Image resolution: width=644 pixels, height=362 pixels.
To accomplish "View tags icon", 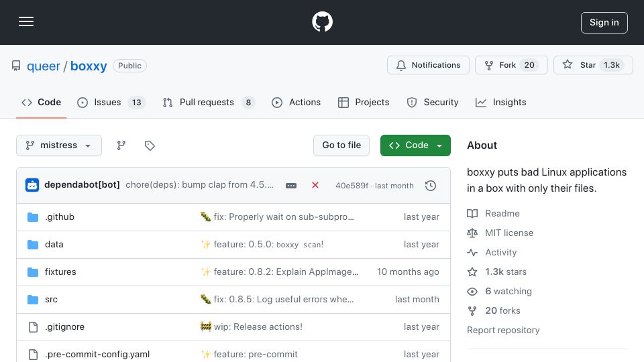I will click(150, 145).
